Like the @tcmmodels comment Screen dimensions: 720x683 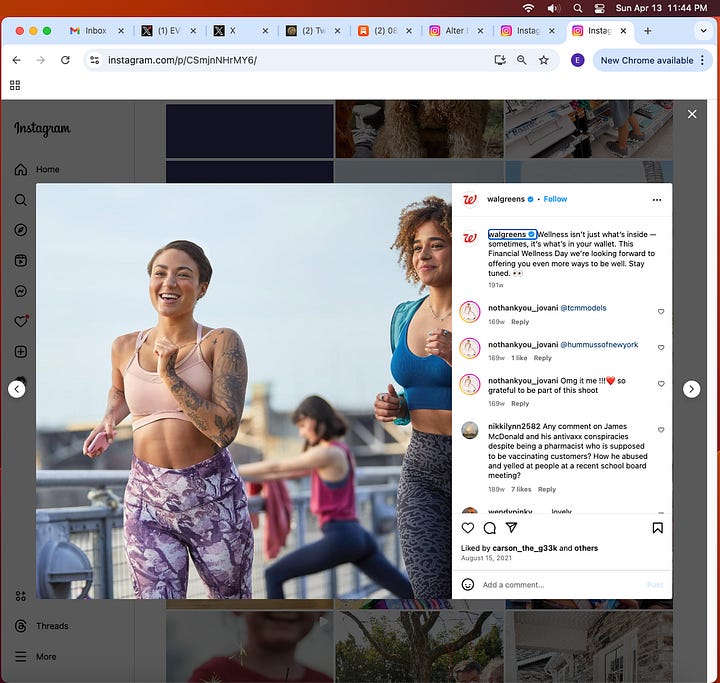pos(661,311)
